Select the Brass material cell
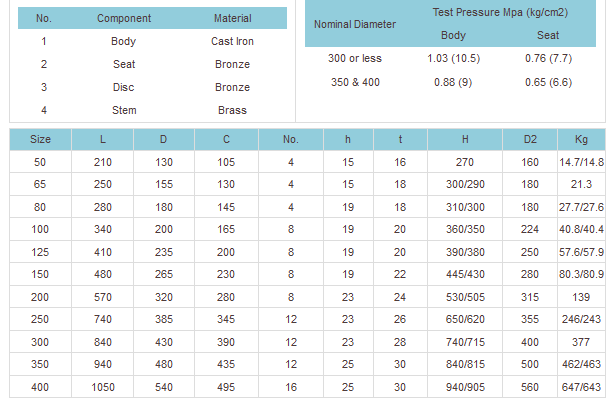The height and width of the screenshot is (402, 611). tap(232, 110)
